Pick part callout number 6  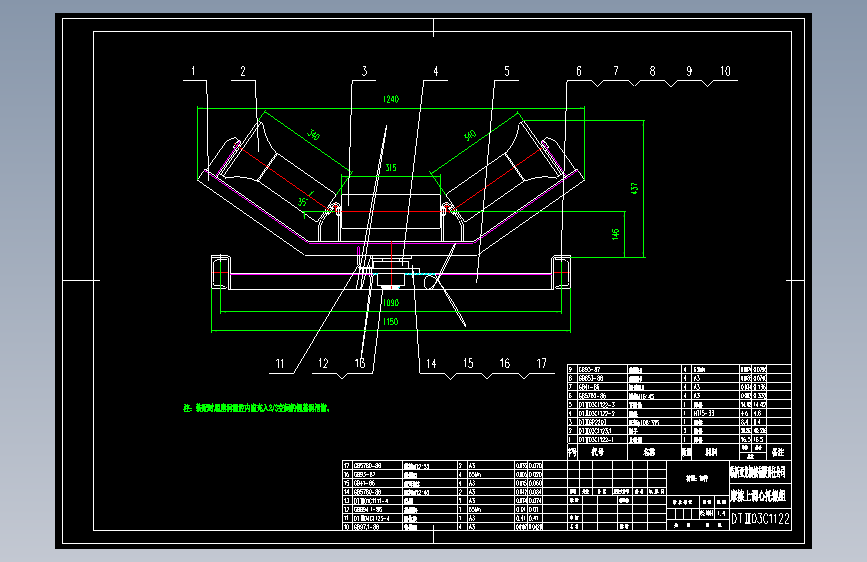(579, 71)
